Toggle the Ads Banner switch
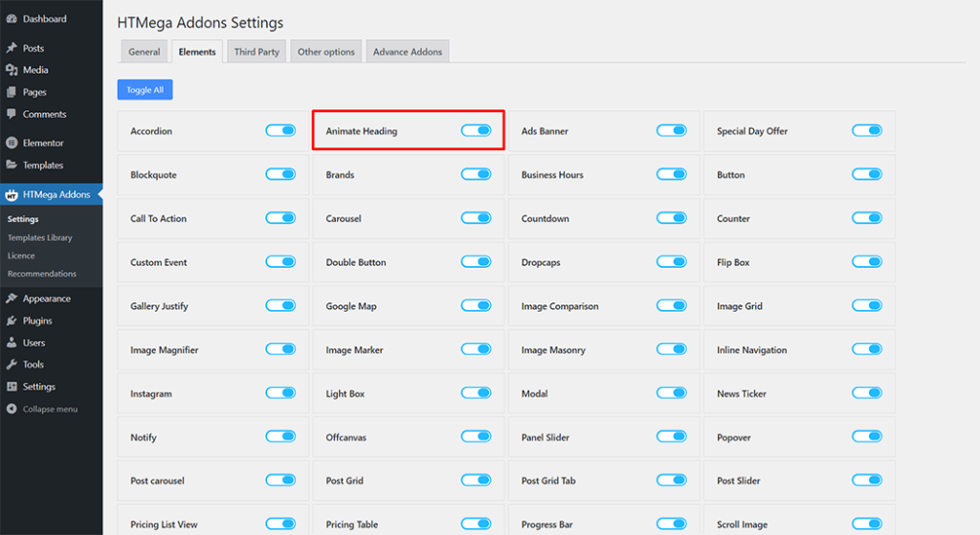Screen dimensions: 980x535 tap(672, 130)
